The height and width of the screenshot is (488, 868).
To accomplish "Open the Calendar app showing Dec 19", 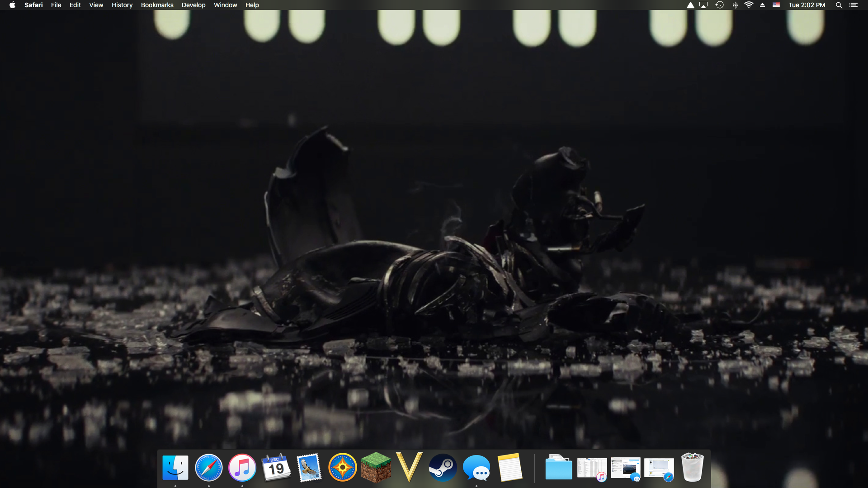I will pyautogui.click(x=276, y=468).
